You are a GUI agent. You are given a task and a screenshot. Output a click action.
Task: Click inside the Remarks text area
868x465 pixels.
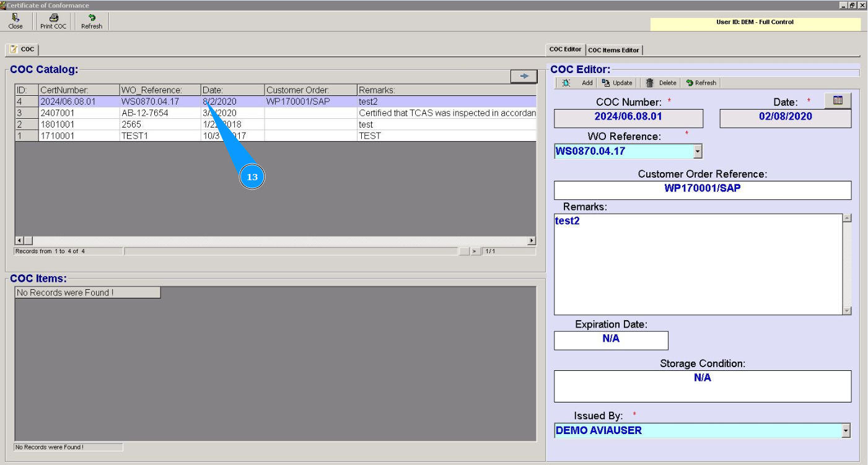click(698, 264)
